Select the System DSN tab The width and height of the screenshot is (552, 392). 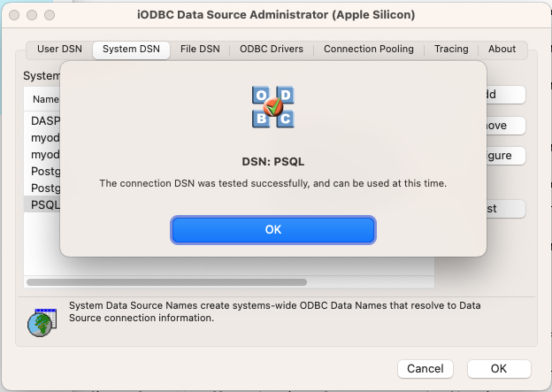tap(131, 50)
